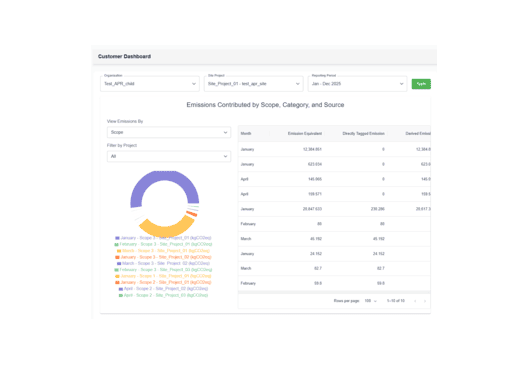Open the Reporting Period dropdown

tap(357, 84)
